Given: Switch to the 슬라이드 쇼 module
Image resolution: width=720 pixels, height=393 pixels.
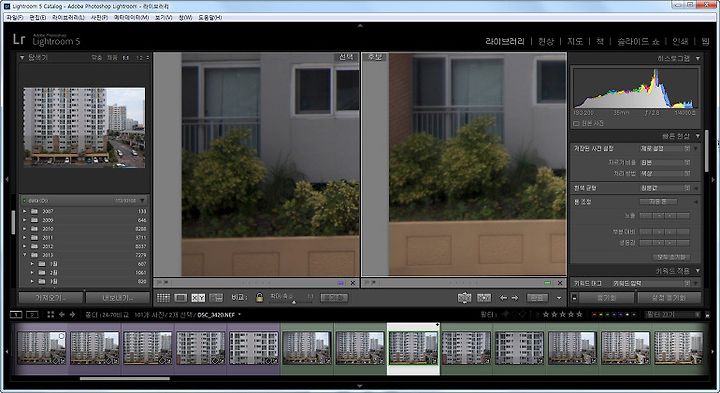Looking at the screenshot, I should click(x=638, y=41).
